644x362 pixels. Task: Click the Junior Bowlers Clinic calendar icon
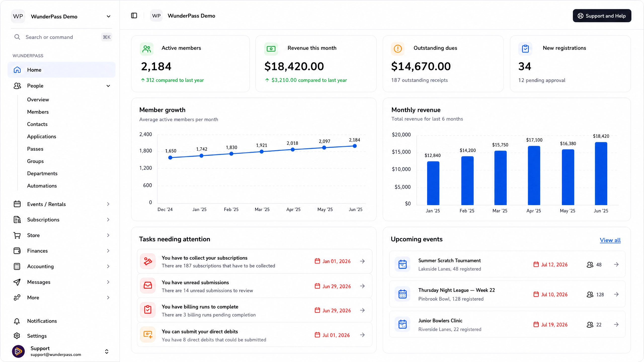(x=403, y=324)
